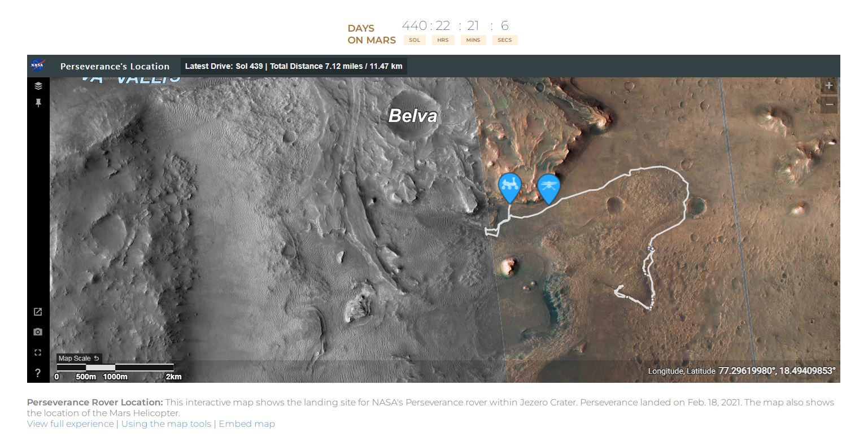Take a map snapshot with camera icon

tap(38, 332)
